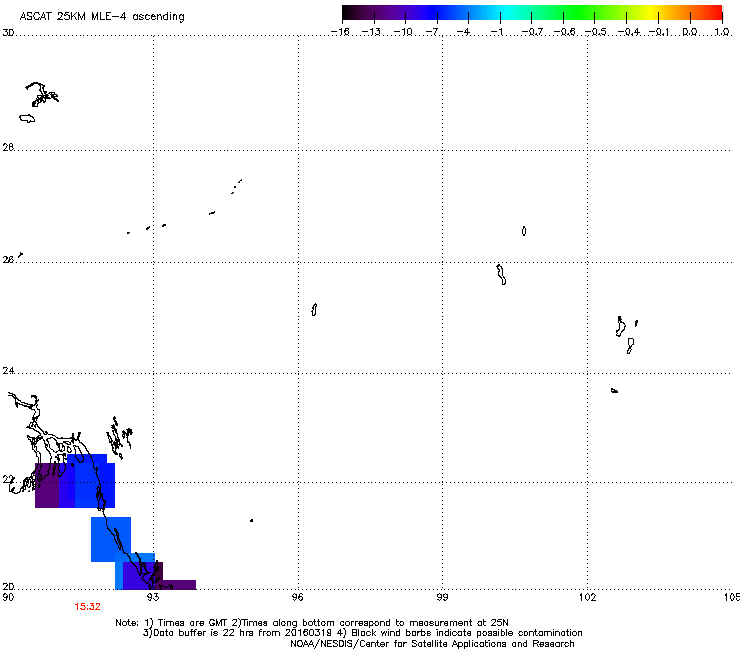This screenshot has width=740, height=650.
Task: Click the longitude 96 axis label
Action: click(297, 597)
